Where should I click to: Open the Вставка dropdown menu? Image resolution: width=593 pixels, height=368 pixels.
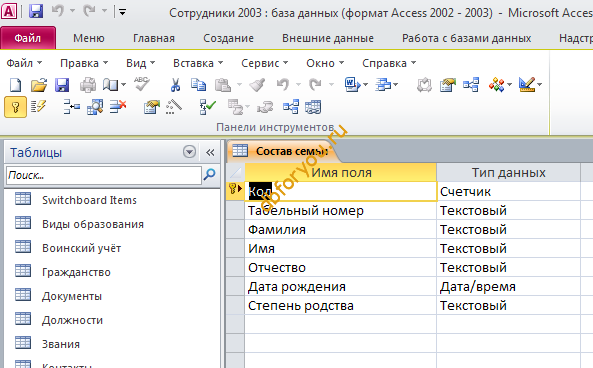[198, 63]
